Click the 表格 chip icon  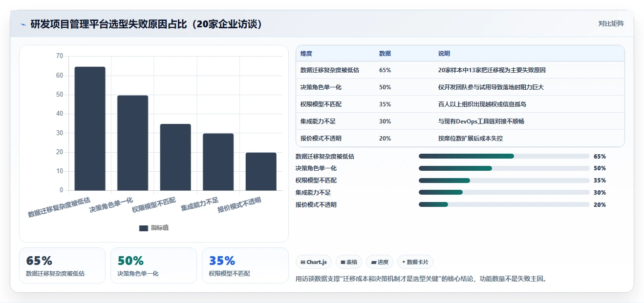tap(343, 263)
